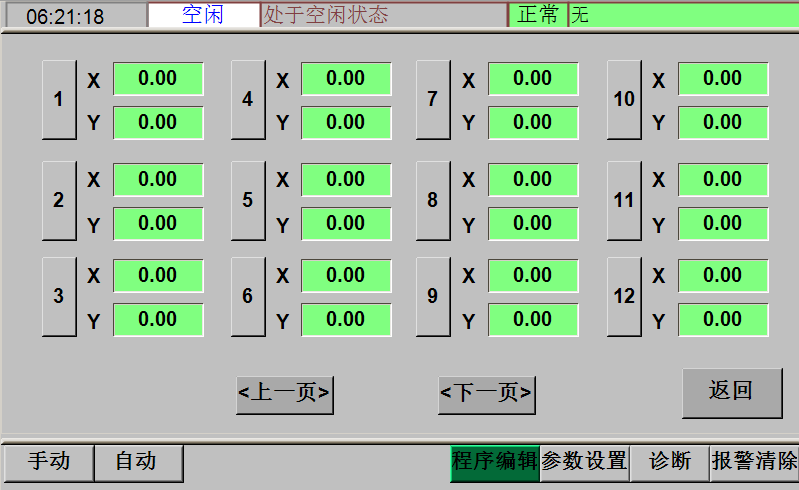Go to previous page with <上一页>

(x=285, y=394)
